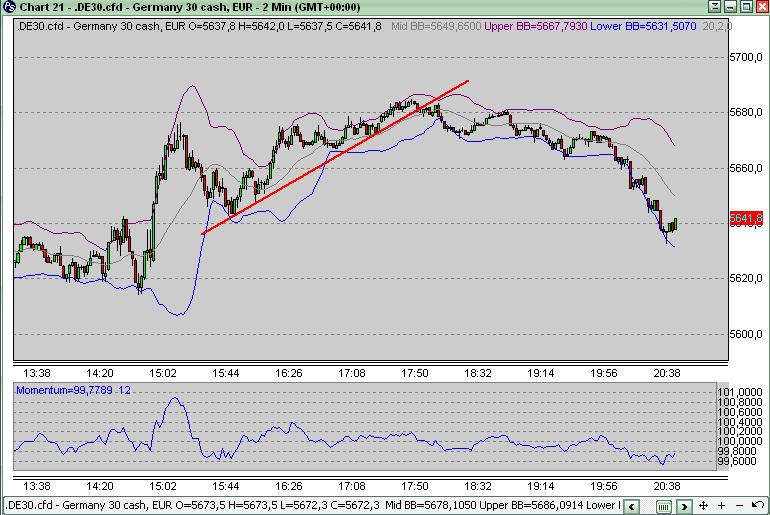Viewport: 770px width, 515px height.
Task: Click the 101,0000 momentum scale label
Action: point(740,392)
